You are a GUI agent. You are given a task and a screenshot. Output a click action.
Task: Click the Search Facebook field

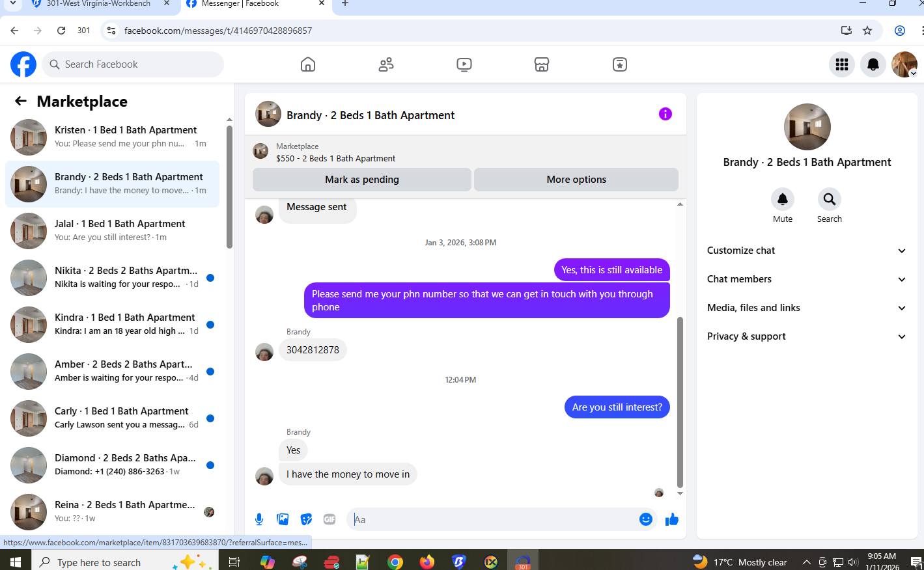pyautogui.click(x=133, y=64)
